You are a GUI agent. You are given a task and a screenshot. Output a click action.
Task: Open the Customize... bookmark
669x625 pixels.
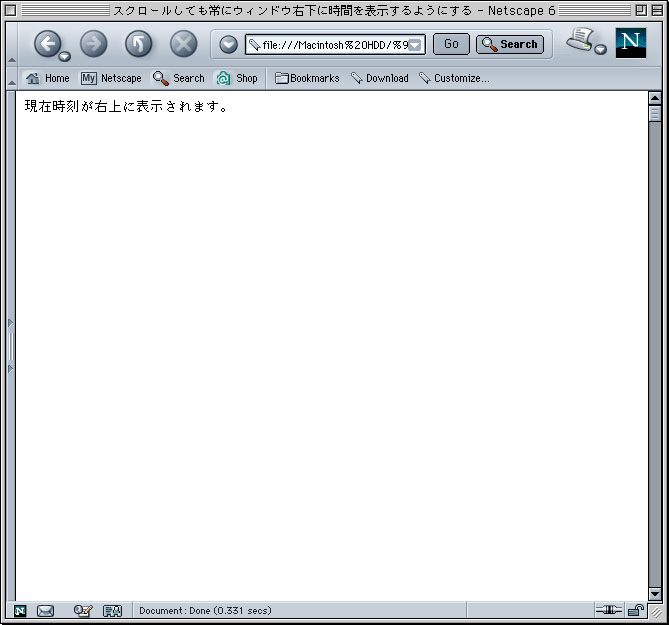pyautogui.click(x=454, y=78)
